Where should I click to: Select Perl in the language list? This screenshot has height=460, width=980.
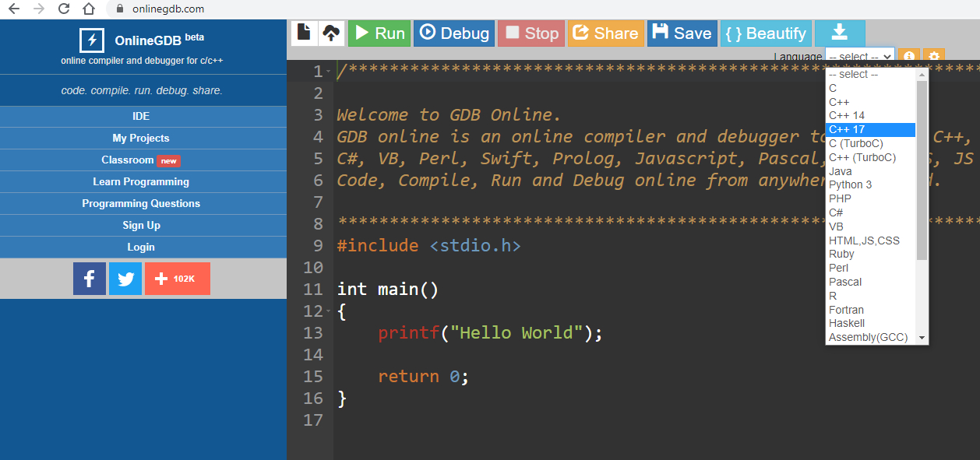(871, 268)
